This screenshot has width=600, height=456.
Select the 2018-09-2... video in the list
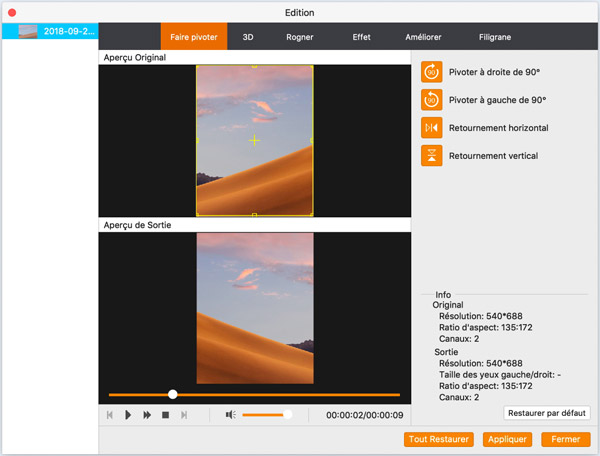(x=50, y=31)
